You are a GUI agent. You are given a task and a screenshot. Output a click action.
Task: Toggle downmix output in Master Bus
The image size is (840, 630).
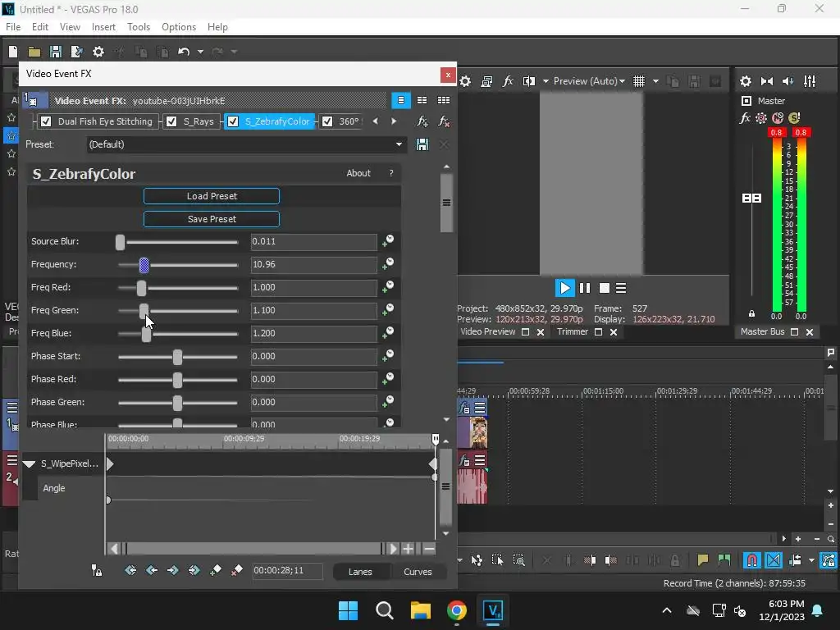767,81
